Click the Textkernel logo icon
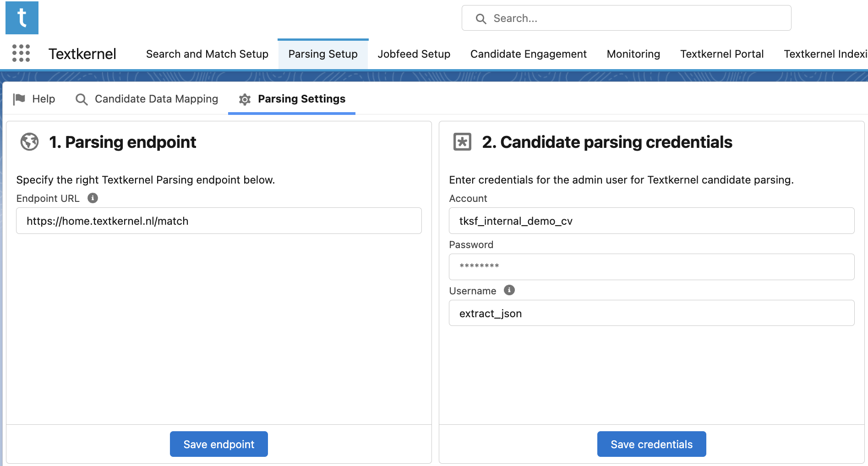 click(x=22, y=18)
